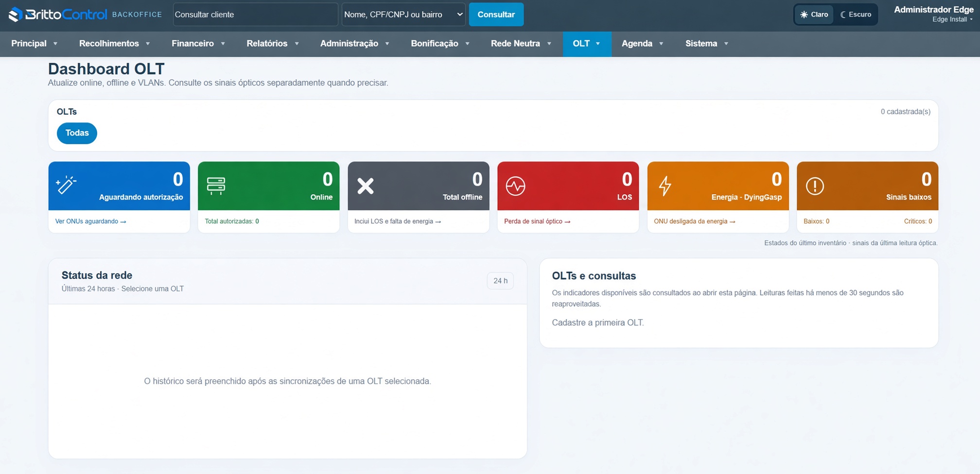Click the sun icon in theme switcher
The height and width of the screenshot is (474, 980).
[x=804, y=15]
